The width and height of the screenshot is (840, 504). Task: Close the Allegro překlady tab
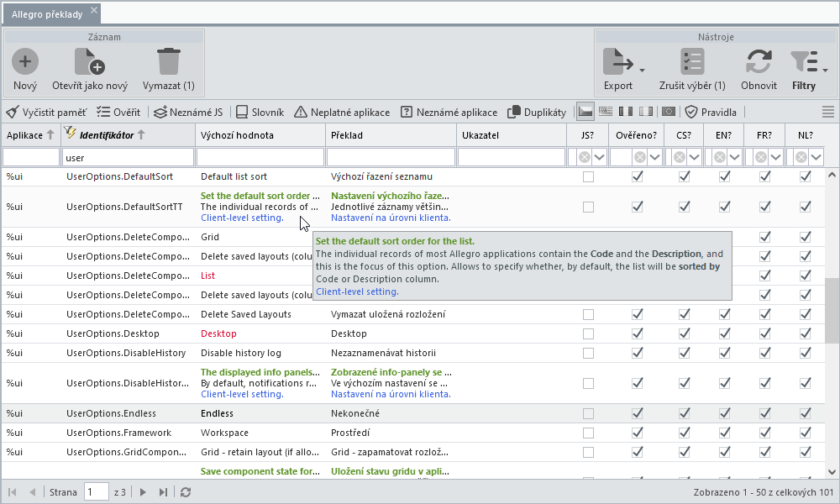pos(94,9)
